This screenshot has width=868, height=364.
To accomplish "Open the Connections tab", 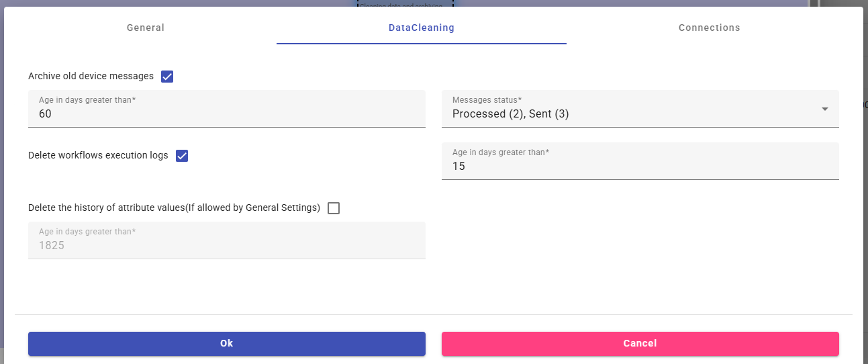I will (709, 28).
